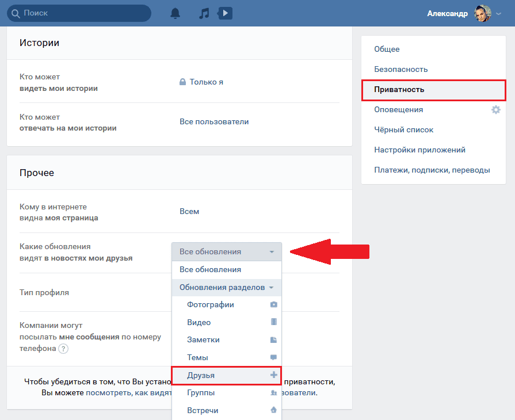
Task: Select Все обновления option in list
Action: tap(227, 270)
